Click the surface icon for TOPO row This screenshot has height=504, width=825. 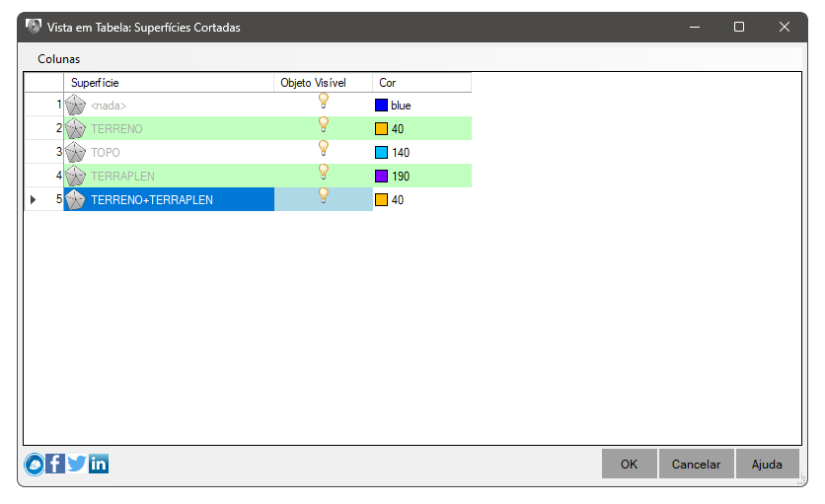[x=75, y=152]
